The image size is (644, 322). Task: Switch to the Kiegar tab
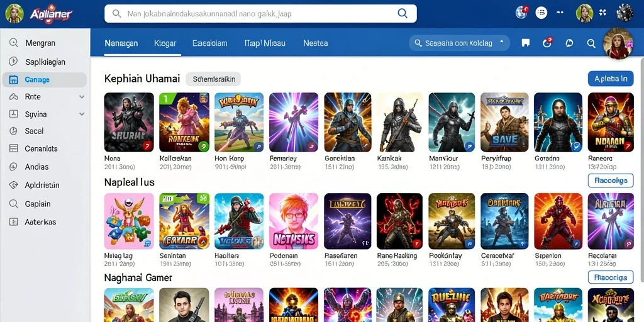(165, 43)
